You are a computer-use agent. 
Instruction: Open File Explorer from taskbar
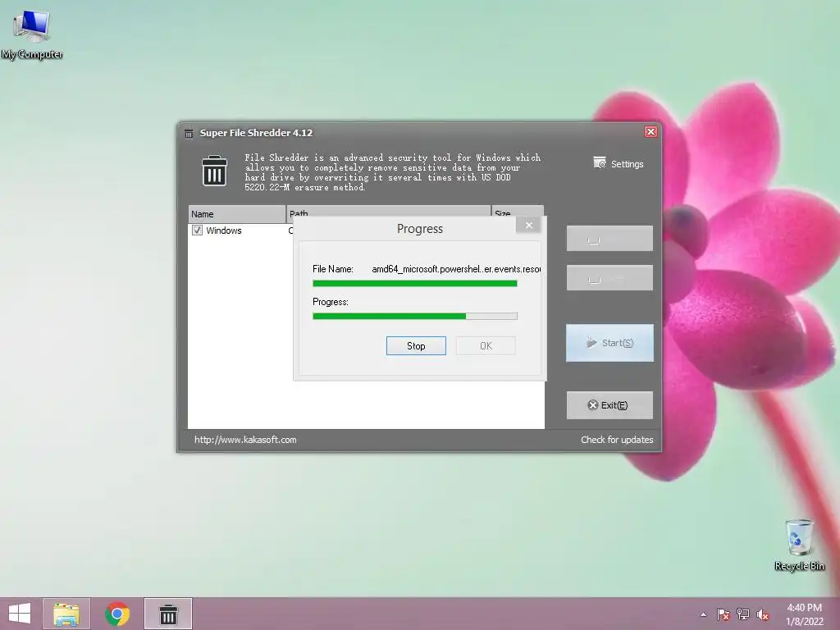click(x=66, y=614)
